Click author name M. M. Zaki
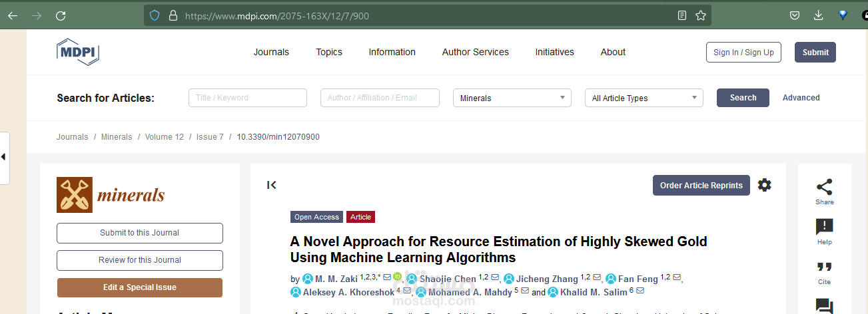 tap(336, 279)
